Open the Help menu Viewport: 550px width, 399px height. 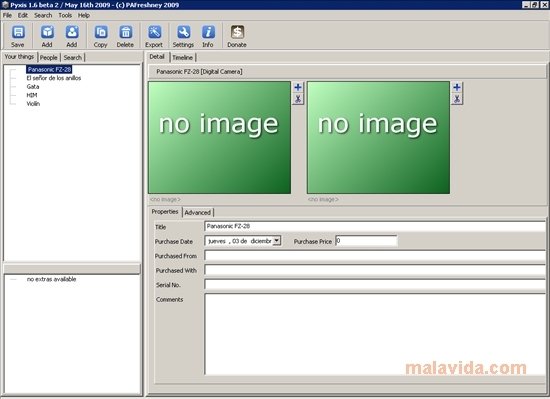(84, 15)
